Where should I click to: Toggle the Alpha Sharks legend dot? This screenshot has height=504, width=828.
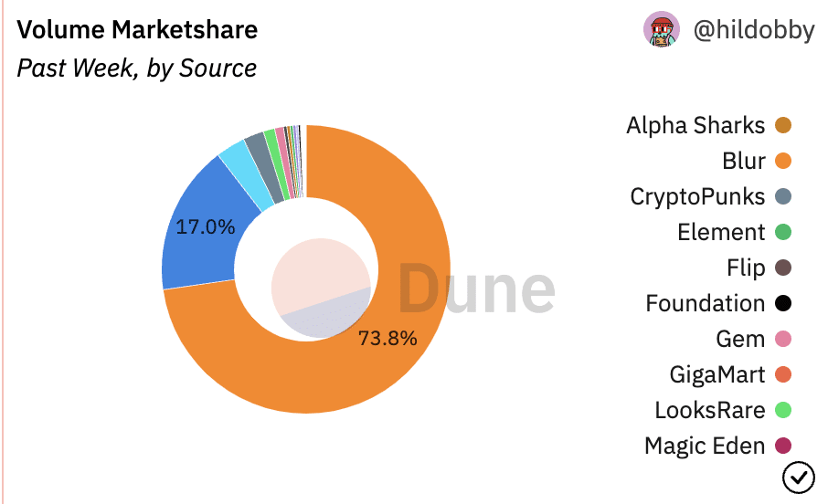tap(783, 126)
